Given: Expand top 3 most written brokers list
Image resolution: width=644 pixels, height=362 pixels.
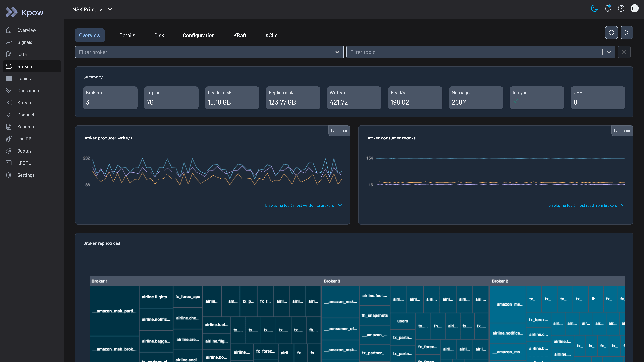Looking at the screenshot, I should tap(304, 205).
